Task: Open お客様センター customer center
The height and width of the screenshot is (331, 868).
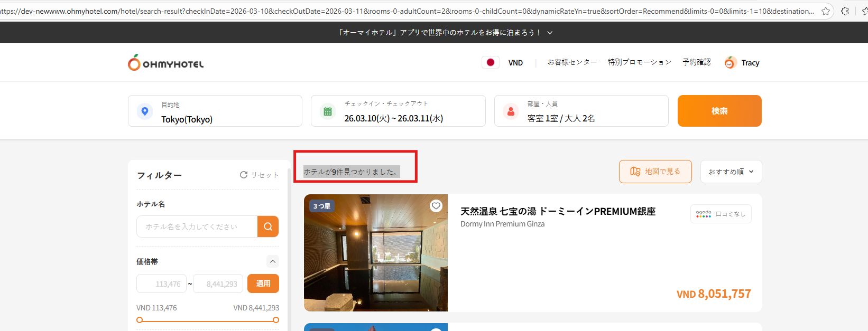Action: click(572, 62)
